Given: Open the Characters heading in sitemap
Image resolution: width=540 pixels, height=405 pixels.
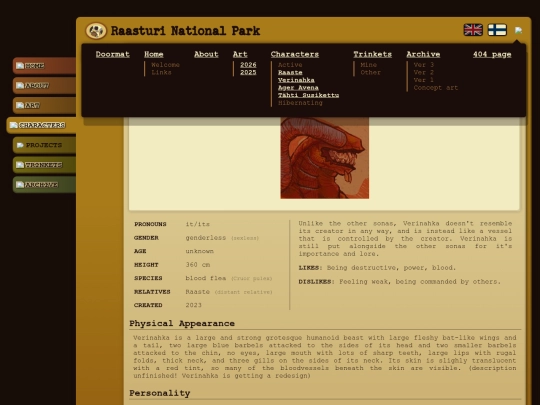Looking at the screenshot, I should coord(295,54).
